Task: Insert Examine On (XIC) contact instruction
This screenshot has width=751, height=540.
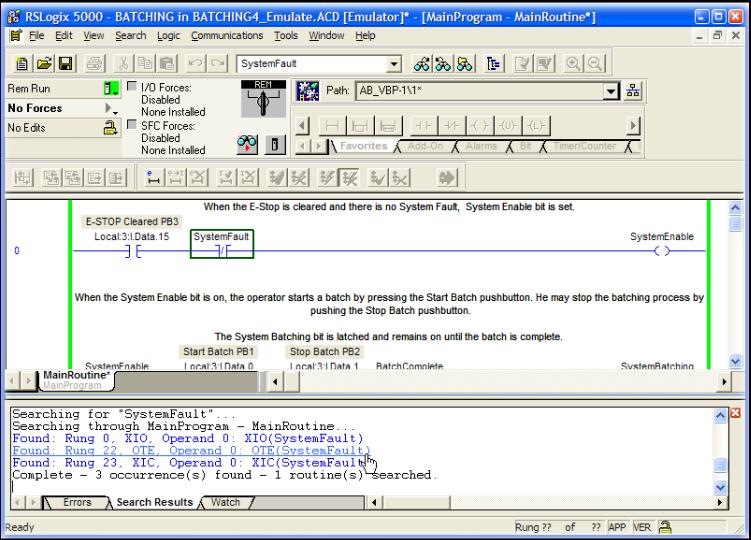Action: (x=423, y=126)
